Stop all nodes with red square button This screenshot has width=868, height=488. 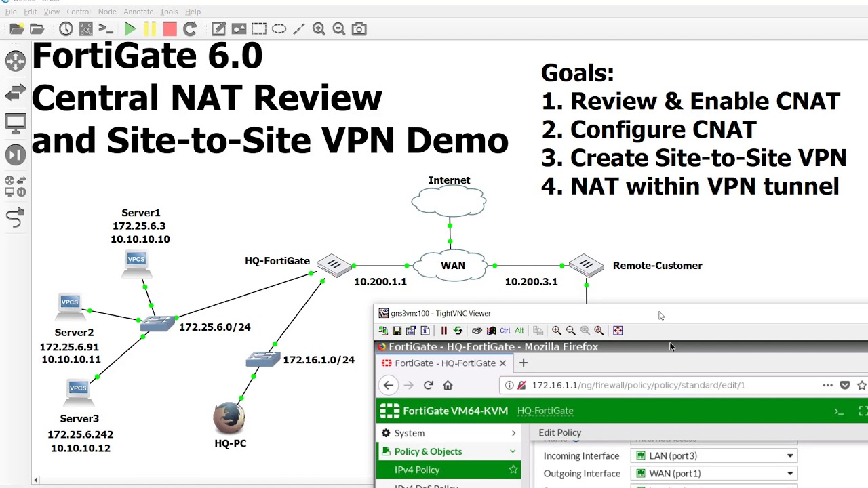pyautogui.click(x=170, y=28)
